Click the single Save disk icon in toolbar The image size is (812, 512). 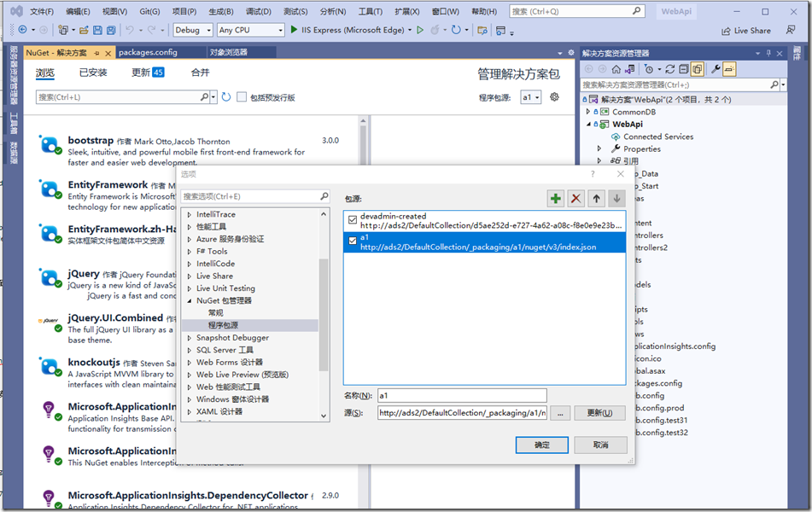(97, 30)
